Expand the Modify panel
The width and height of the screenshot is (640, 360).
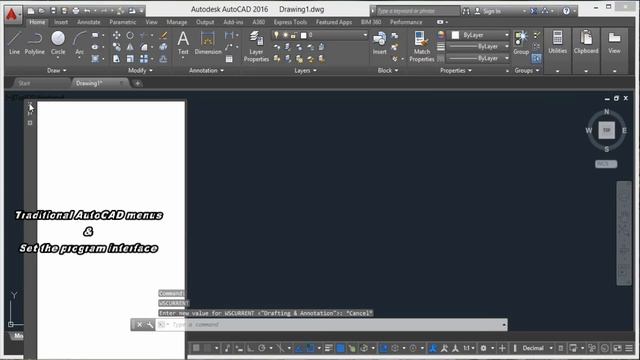[x=140, y=71]
